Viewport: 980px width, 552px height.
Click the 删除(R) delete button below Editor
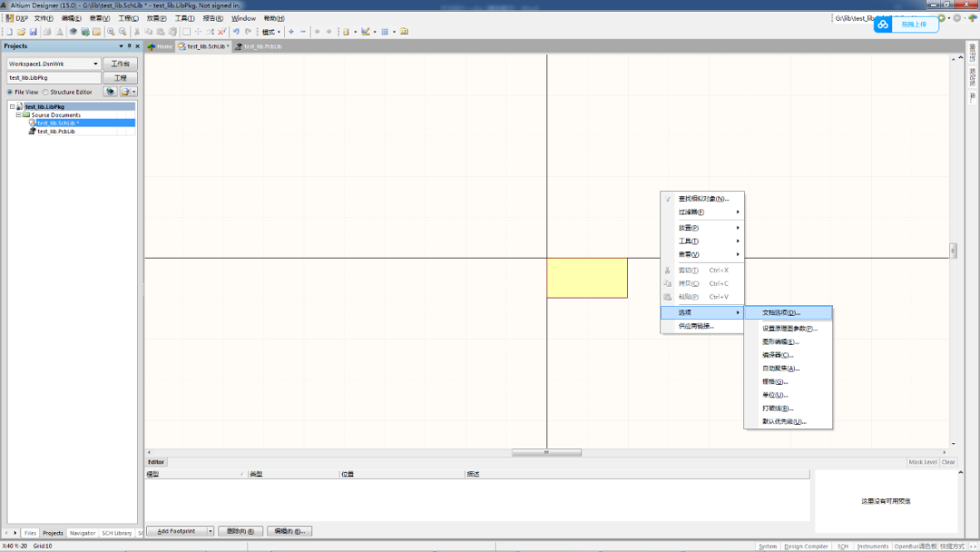240,531
